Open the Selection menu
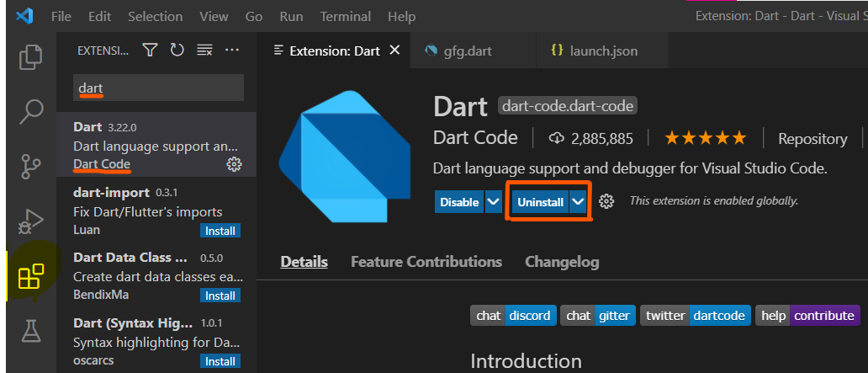 pos(155,17)
